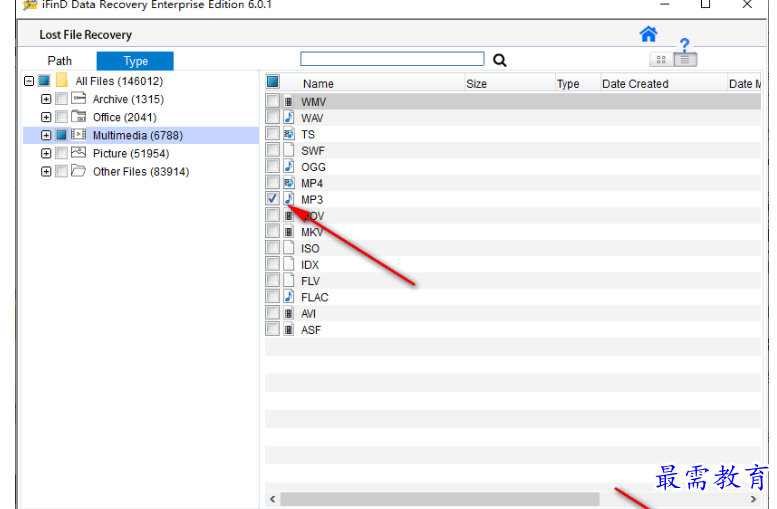Click the FLAC audio note icon

click(x=289, y=297)
